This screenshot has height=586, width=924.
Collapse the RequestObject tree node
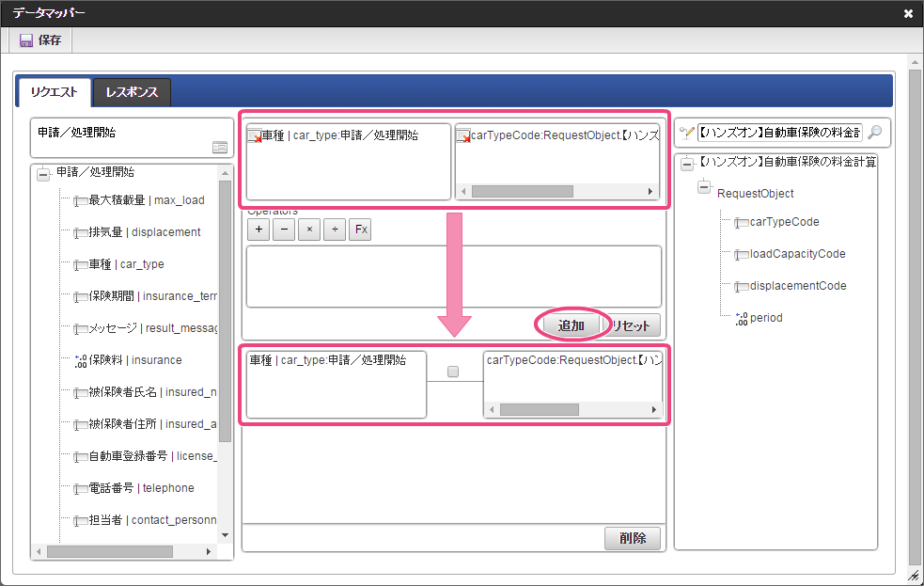coord(704,187)
